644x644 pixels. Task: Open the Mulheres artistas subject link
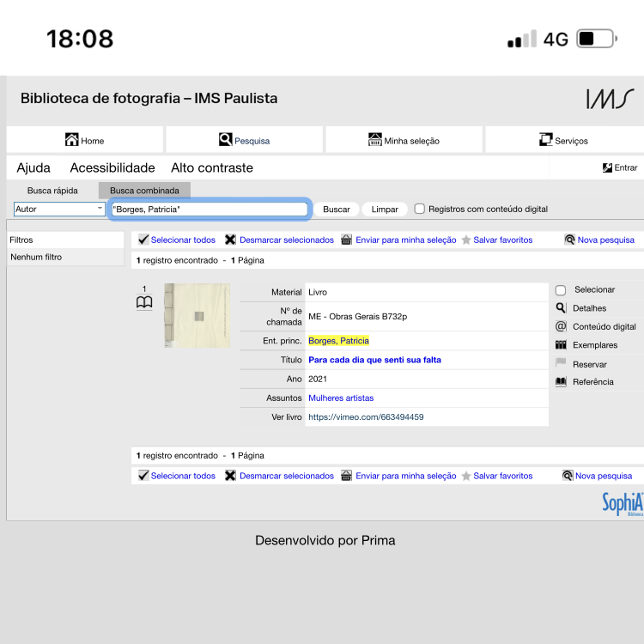[341, 398]
